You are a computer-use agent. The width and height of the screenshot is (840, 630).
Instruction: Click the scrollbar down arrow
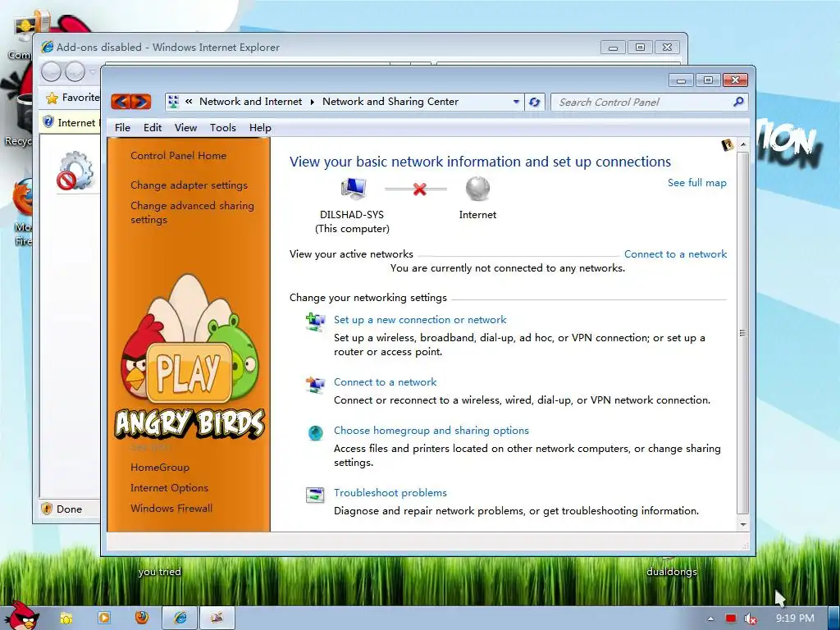pos(743,524)
